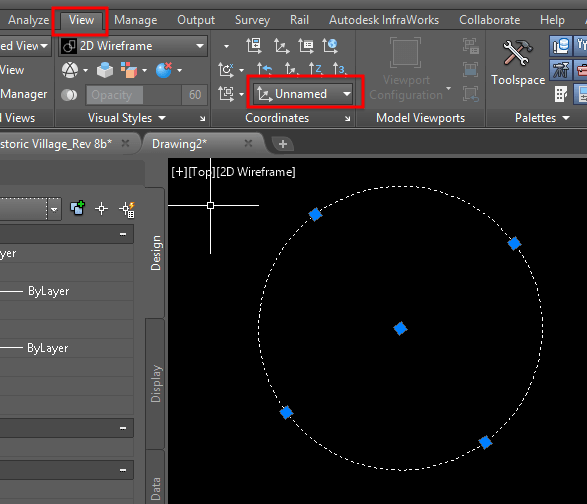Open the Rail ribbon tab
Image resolution: width=587 pixels, height=504 pixels.
tap(299, 19)
